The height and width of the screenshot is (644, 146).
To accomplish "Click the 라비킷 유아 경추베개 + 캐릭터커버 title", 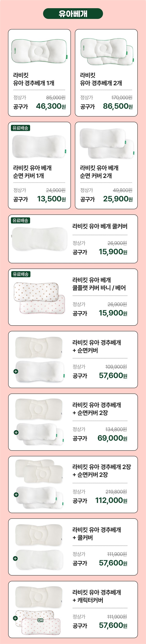I will click(x=97, y=596).
